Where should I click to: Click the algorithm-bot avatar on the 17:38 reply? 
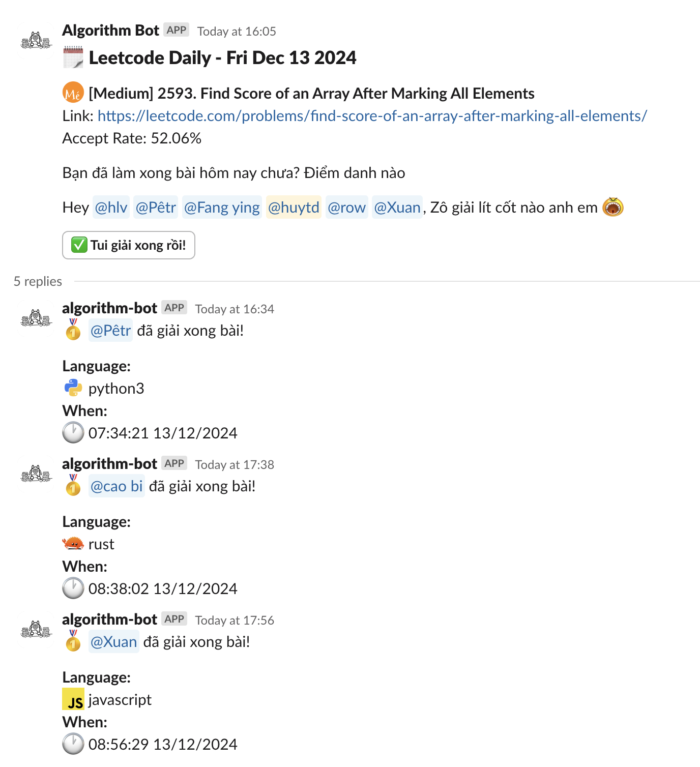click(x=36, y=474)
